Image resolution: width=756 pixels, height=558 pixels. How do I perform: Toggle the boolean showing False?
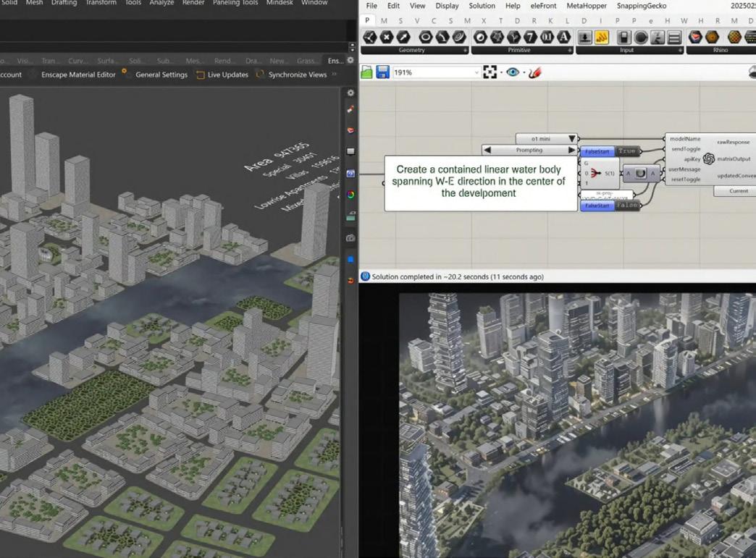[x=627, y=206]
